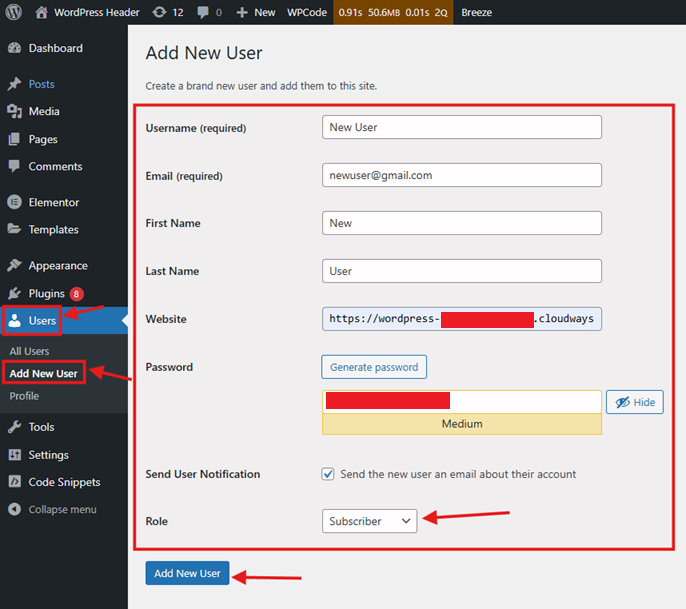Click the Elementor icon in sidebar
This screenshot has height=609, width=686.
(x=14, y=202)
